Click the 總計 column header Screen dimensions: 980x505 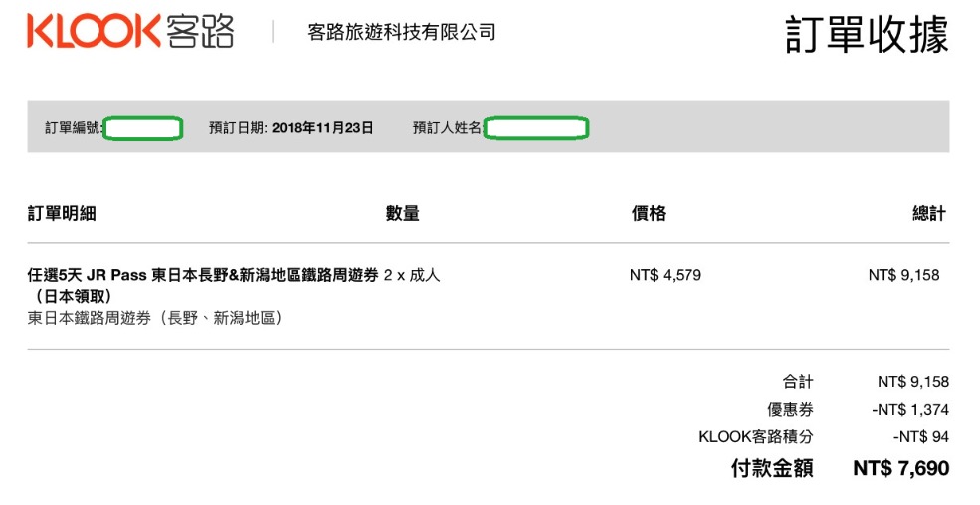tap(928, 213)
